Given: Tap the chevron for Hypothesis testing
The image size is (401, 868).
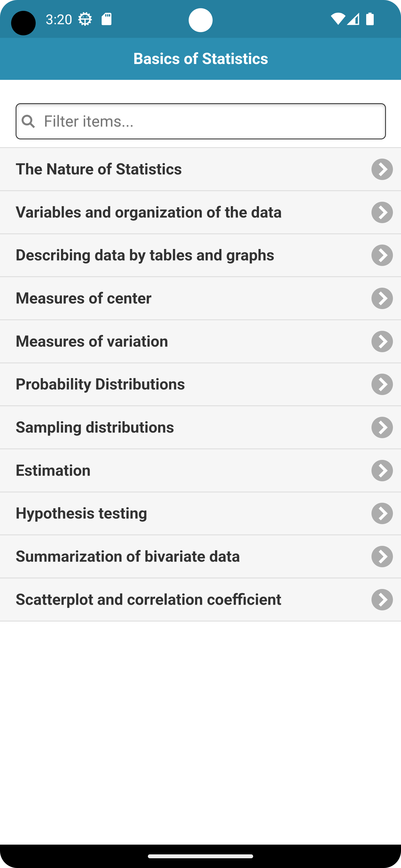Looking at the screenshot, I should [382, 514].
